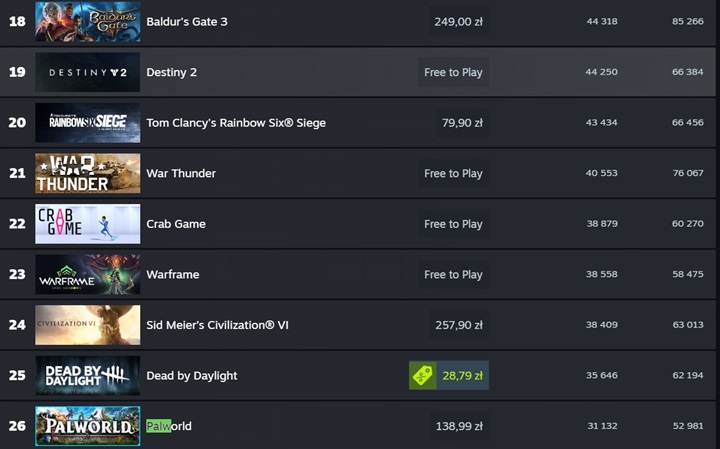Screen dimensions: 720x449
Task: Click the Destiny 2 game title
Action: (173, 72)
